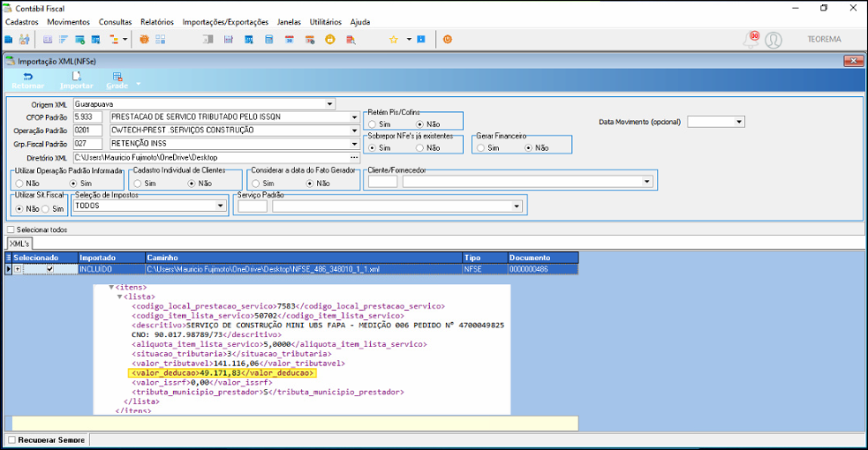Image resolution: width=868 pixels, height=450 pixels.
Task: Open the Cadastros menu
Action: [21, 22]
